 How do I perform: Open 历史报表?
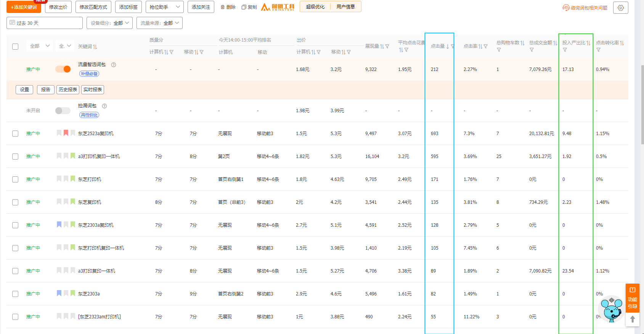(x=68, y=90)
